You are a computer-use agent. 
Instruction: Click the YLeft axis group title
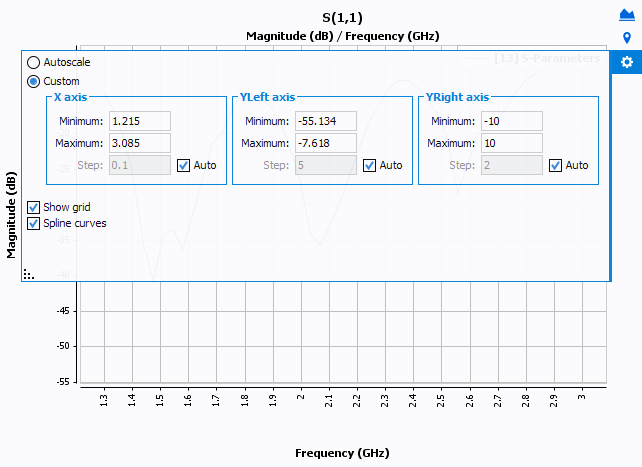tap(267, 97)
